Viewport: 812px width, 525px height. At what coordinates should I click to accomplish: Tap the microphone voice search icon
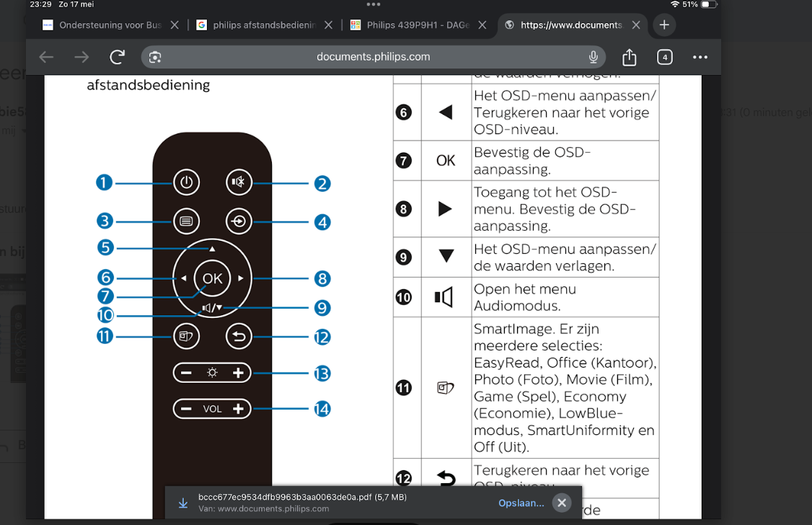(x=593, y=57)
